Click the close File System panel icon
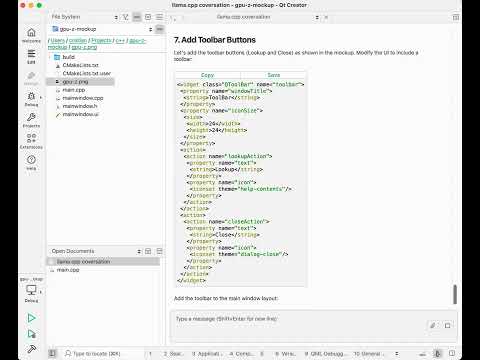 pyautogui.click(x=160, y=17)
